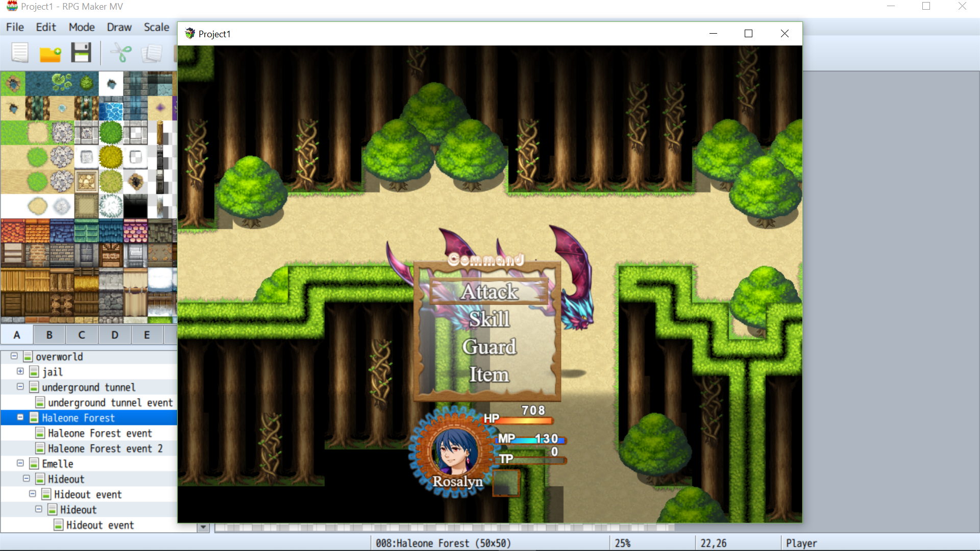This screenshot has height=551, width=980.
Task: Click the Copy pages icon
Action: click(152, 53)
